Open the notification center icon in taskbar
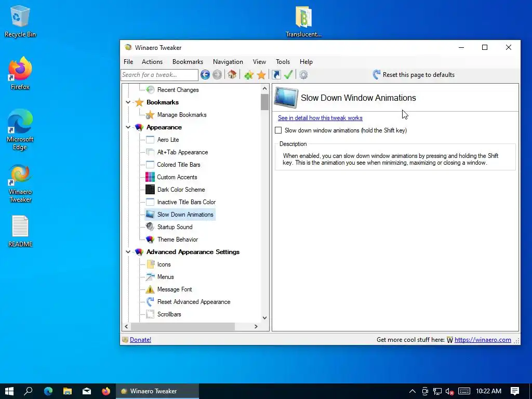532x399 pixels. 515,391
